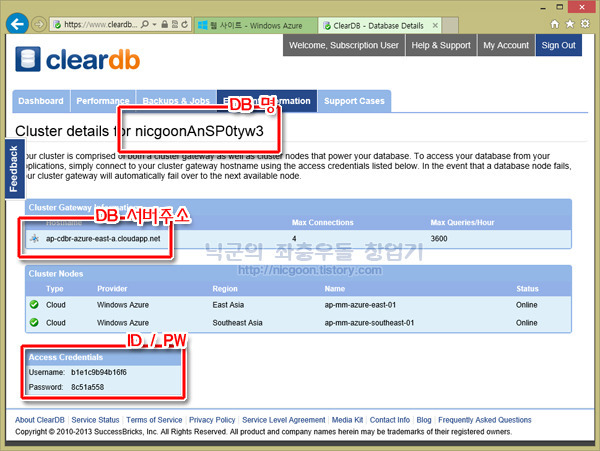Screen dimensions: 600x451
Task: Select hostname ap-cdbr-azure-east-a.cloudapp.net
Action: [x=103, y=239]
